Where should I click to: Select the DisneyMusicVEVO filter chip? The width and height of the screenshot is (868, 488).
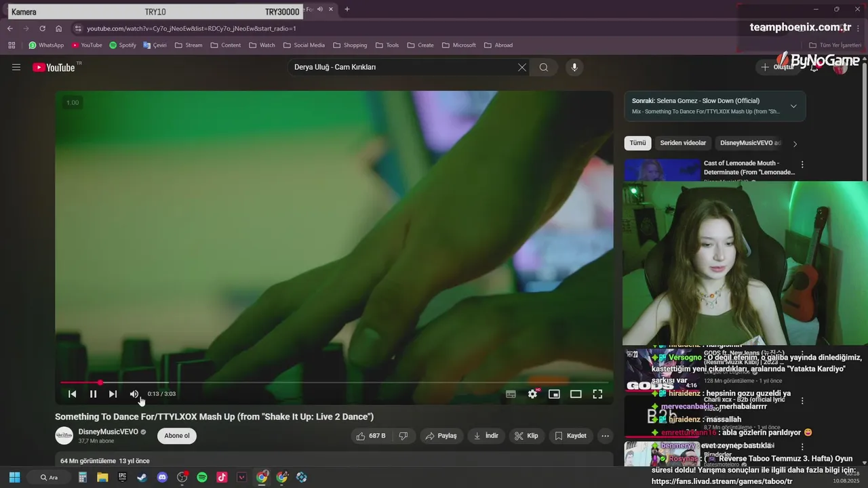[750, 143]
